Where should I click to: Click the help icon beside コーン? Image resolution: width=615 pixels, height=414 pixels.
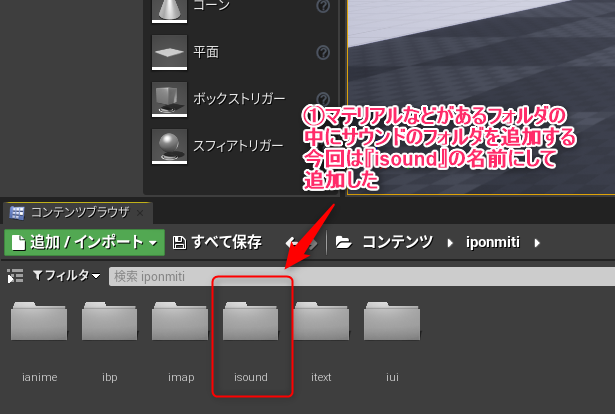(323, 7)
